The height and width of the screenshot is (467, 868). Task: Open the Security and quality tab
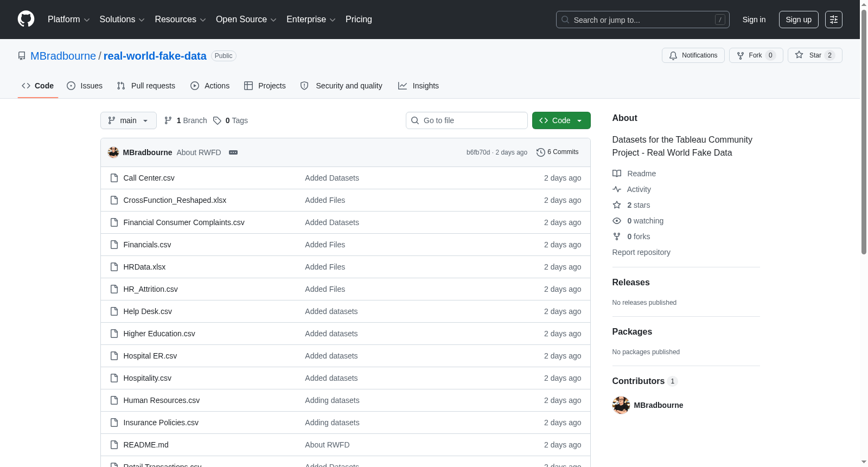click(x=341, y=86)
